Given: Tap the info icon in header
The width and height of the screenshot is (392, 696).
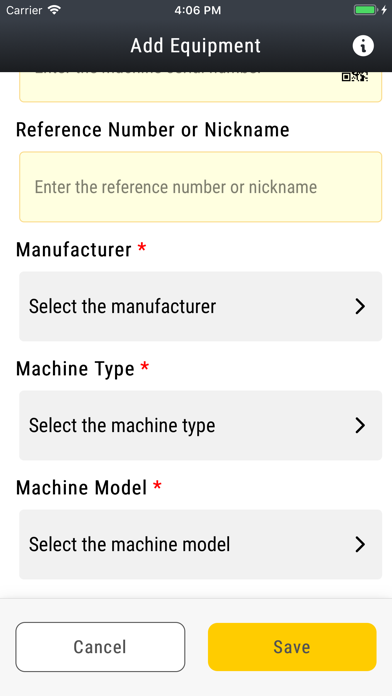Looking at the screenshot, I should [x=363, y=46].
